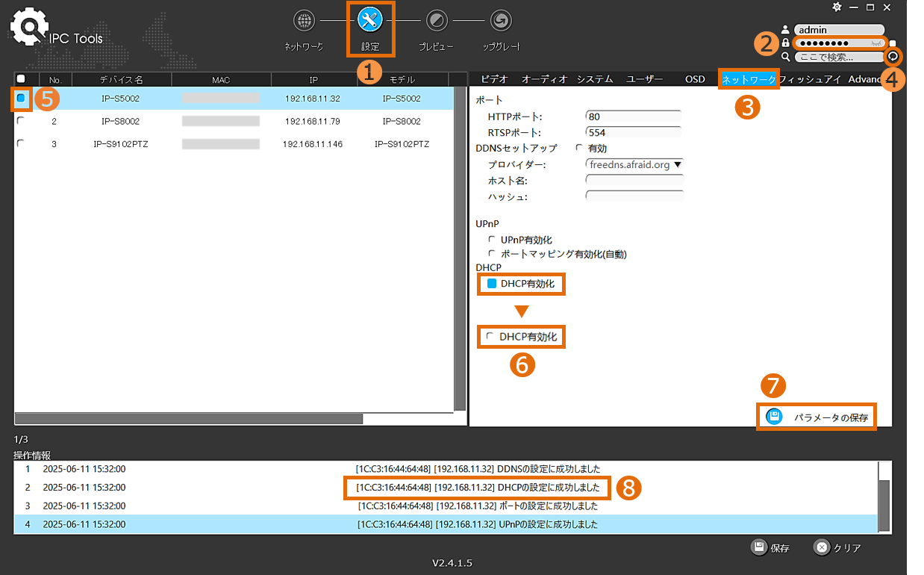Click the HTTPポート input field
The image size is (924, 575).
click(x=634, y=116)
